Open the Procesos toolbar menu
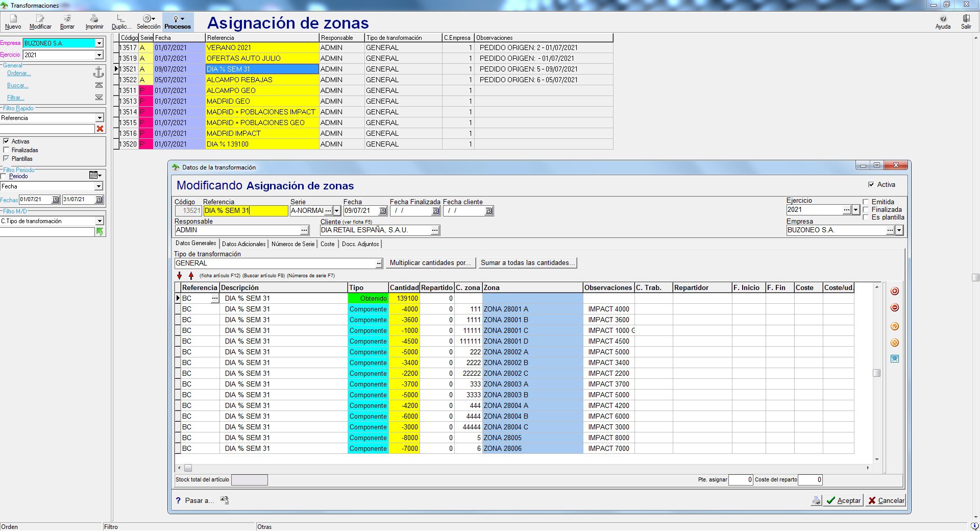This screenshot has width=980, height=531. (178, 22)
